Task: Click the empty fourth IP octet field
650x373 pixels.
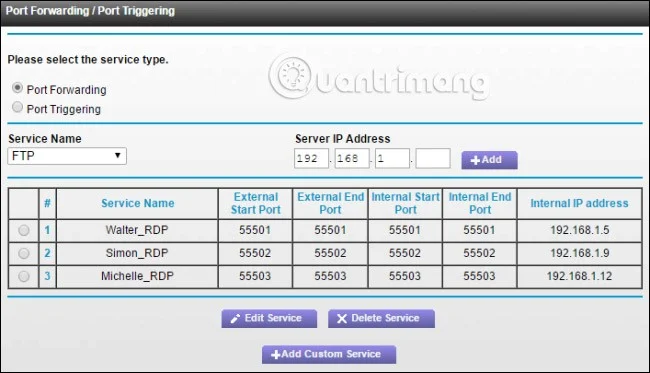Action: [x=433, y=158]
